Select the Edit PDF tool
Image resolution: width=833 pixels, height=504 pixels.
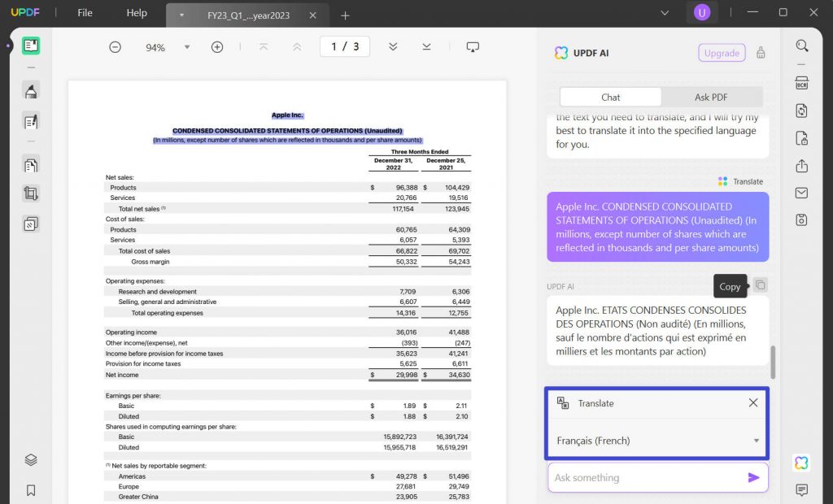click(x=30, y=120)
